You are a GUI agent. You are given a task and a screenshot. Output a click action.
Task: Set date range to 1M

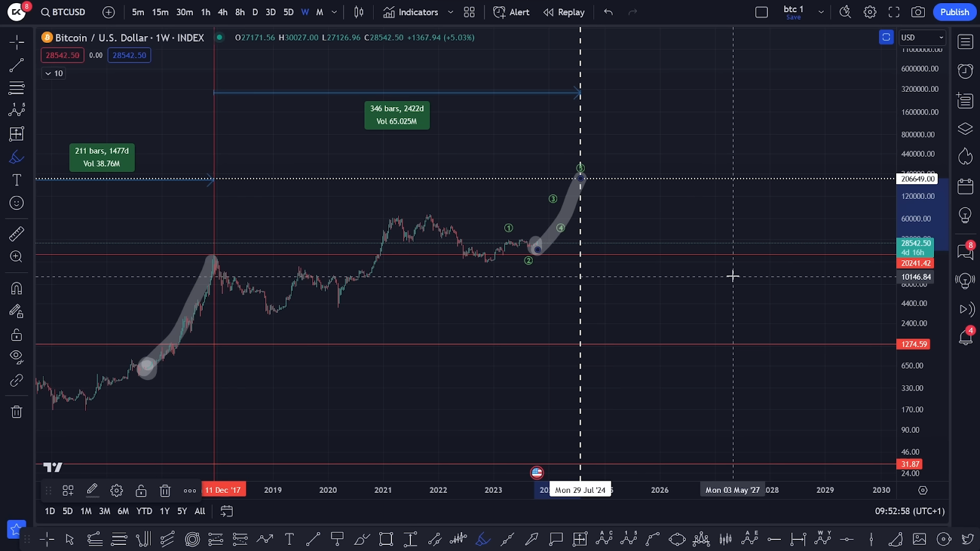point(86,511)
